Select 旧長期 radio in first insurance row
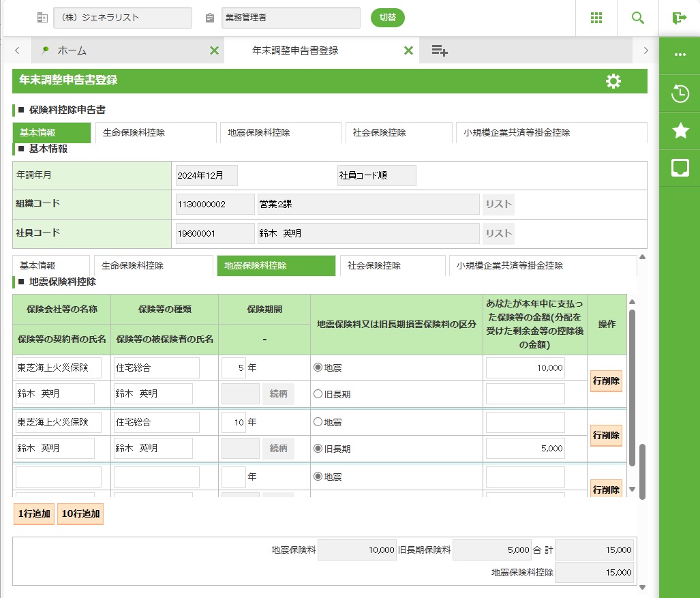 pyautogui.click(x=318, y=394)
